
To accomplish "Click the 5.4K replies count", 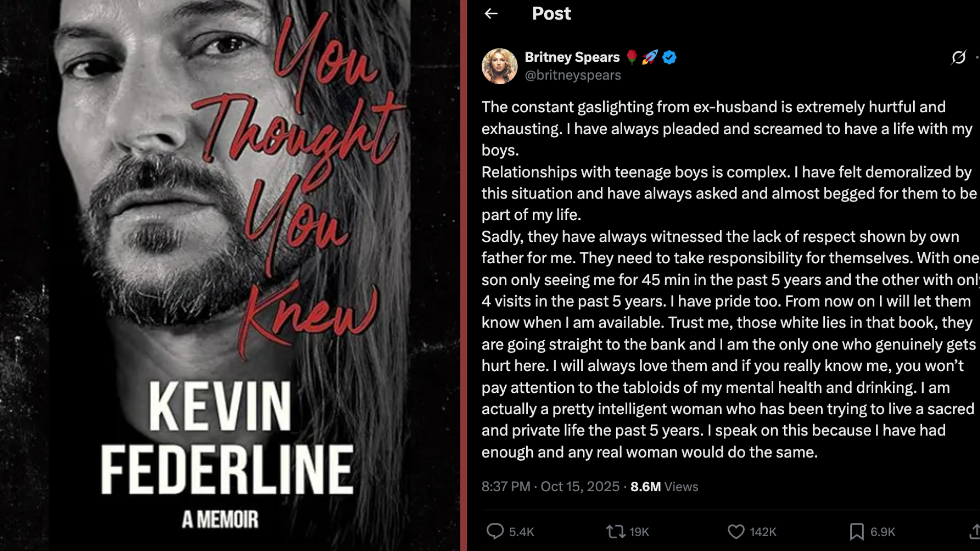I will click(521, 532).
